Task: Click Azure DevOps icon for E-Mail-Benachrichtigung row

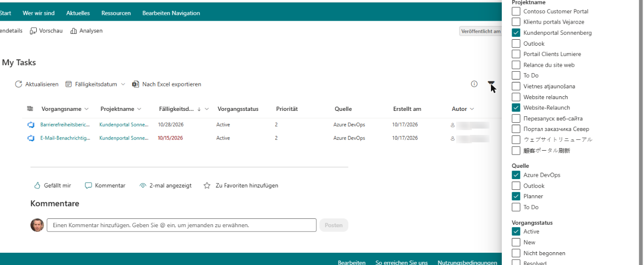Action: pos(31,138)
